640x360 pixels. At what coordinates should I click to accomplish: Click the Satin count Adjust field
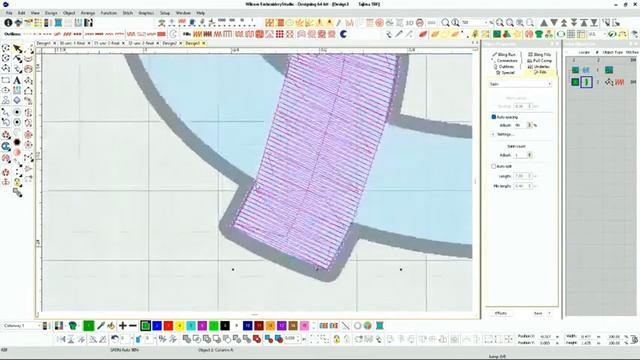pos(520,155)
